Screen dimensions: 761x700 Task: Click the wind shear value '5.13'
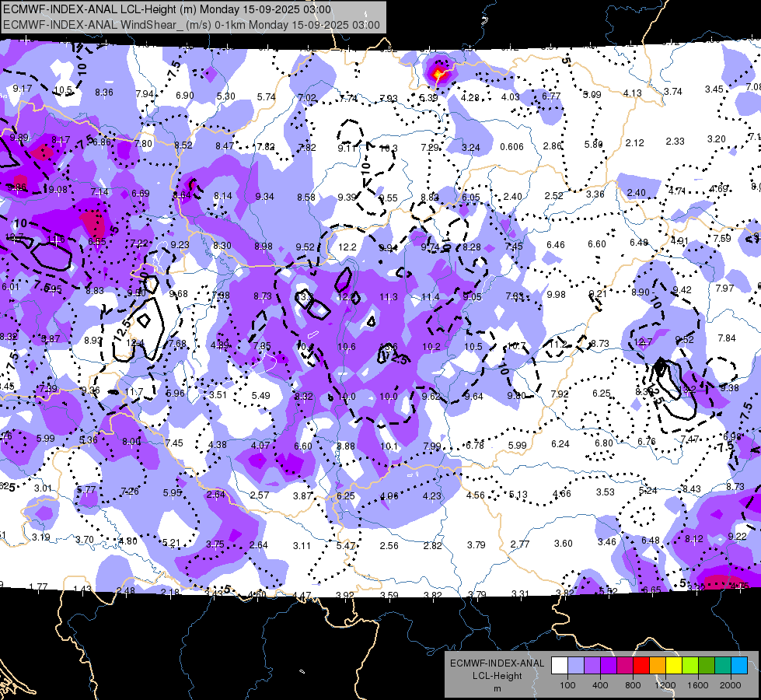(518, 495)
